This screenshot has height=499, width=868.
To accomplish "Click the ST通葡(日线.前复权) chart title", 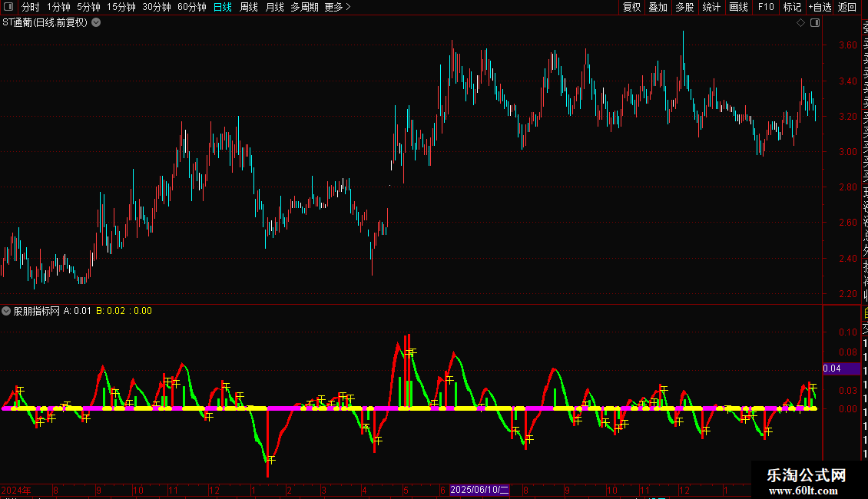I will coord(45,23).
